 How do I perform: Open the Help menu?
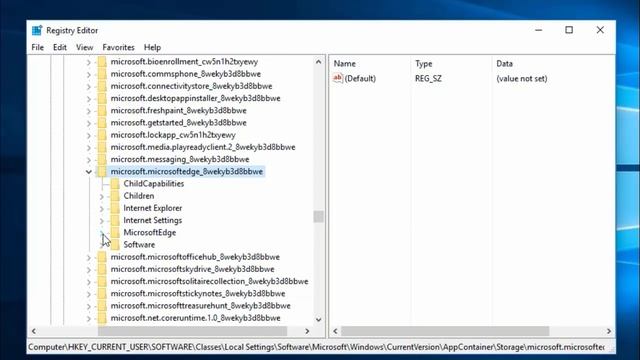pos(152,47)
